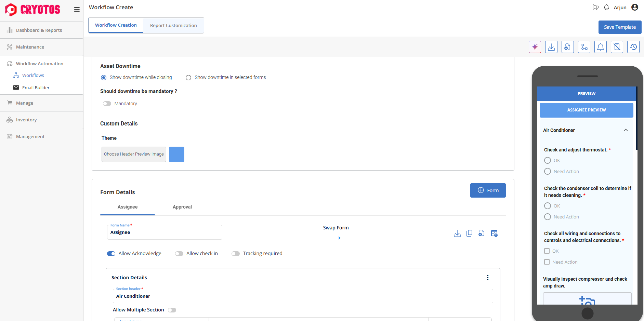Open the hamburger menu next to Cryotos logo
Viewport: 644px width, 321px height.
tap(77, 10)
